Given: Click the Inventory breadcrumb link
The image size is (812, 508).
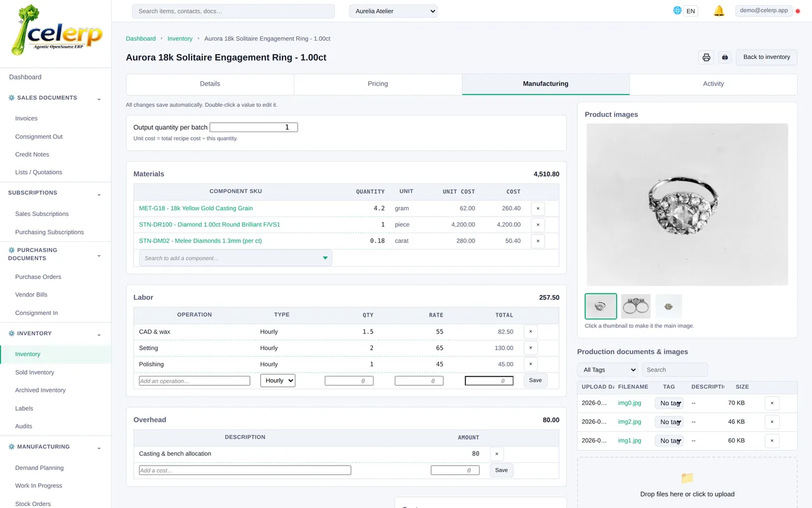Looking at the screenshot, I should (180, 39).
